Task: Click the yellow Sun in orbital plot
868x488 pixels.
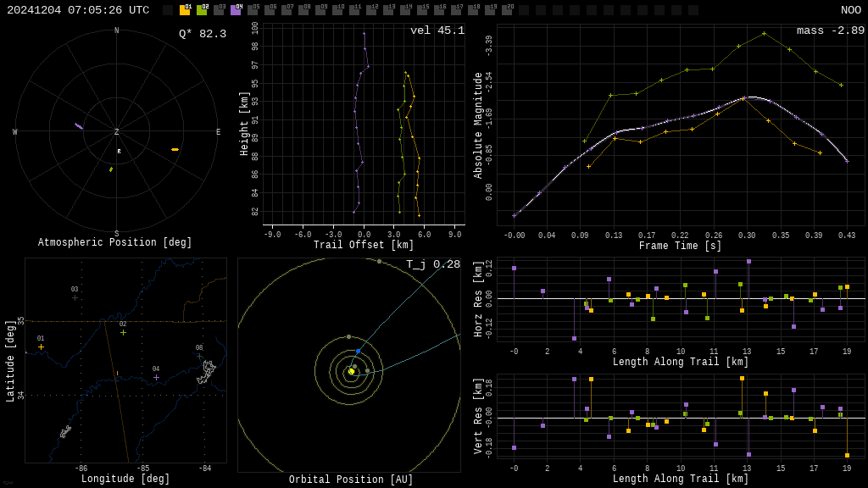Action: tap(351, 371)
